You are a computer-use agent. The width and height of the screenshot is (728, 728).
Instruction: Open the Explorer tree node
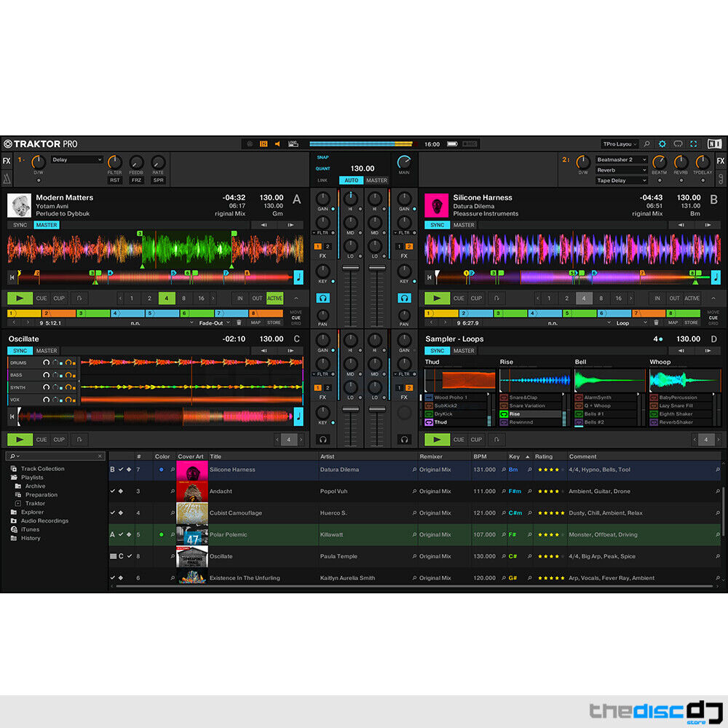click(32, 512)
